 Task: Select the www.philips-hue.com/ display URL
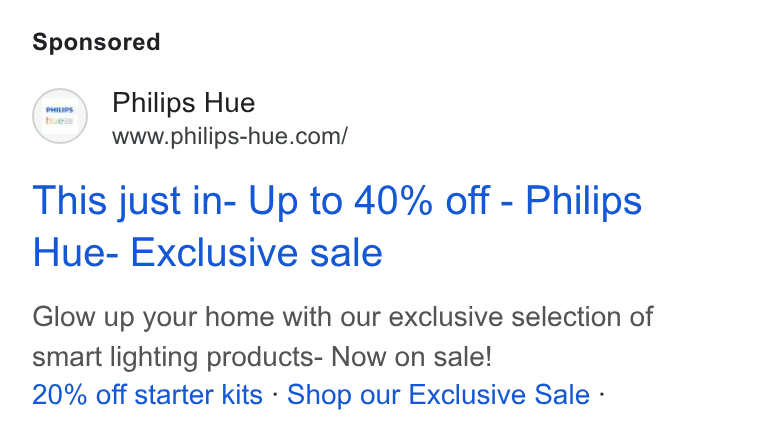[230, 136]
